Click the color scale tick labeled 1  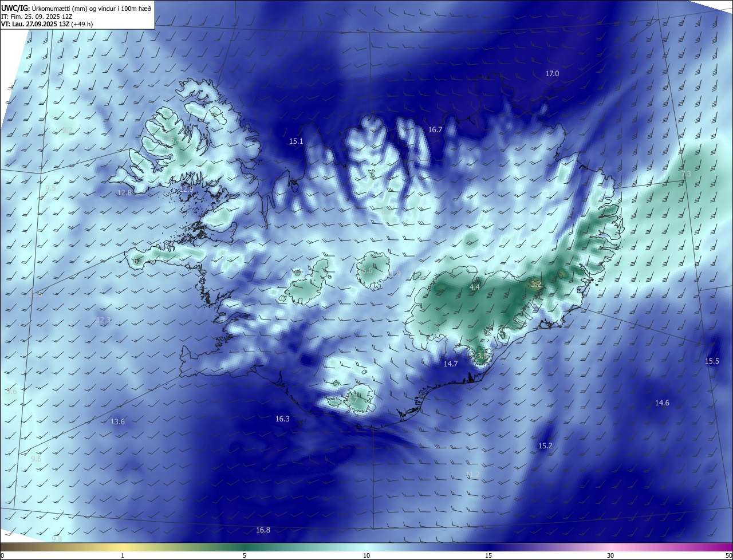click(123, 555)
